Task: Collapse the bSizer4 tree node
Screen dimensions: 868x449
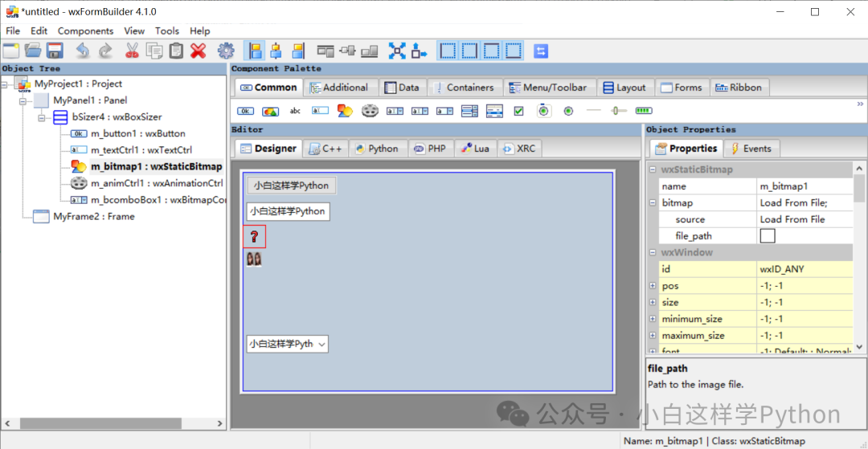Action: 42,118
